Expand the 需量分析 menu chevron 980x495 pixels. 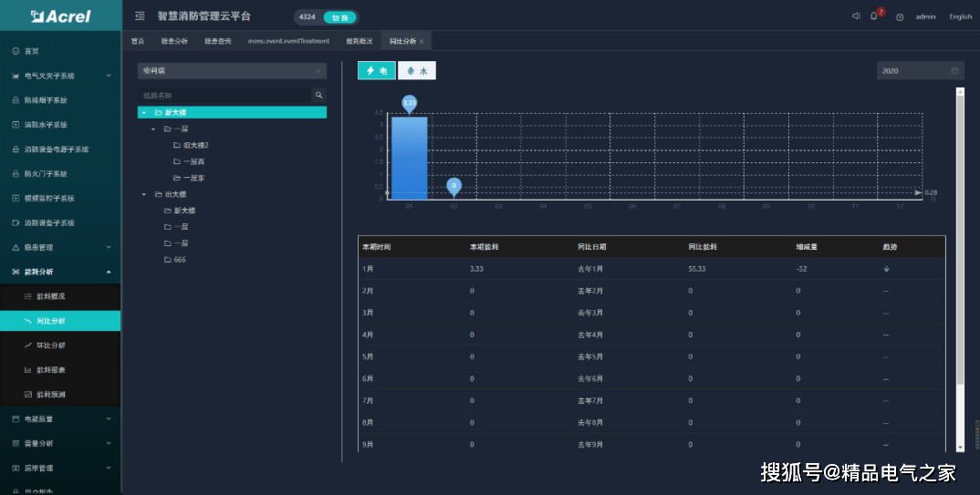click(108, 443)
